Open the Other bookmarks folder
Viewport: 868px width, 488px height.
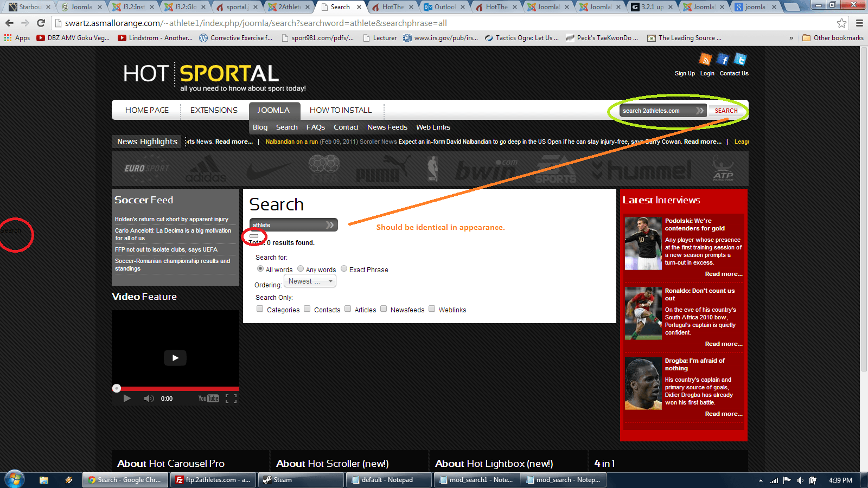pos(833,38)
